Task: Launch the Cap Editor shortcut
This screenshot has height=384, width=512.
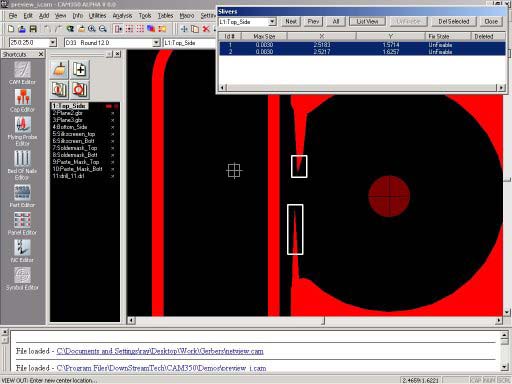Action: pos(22,100)
